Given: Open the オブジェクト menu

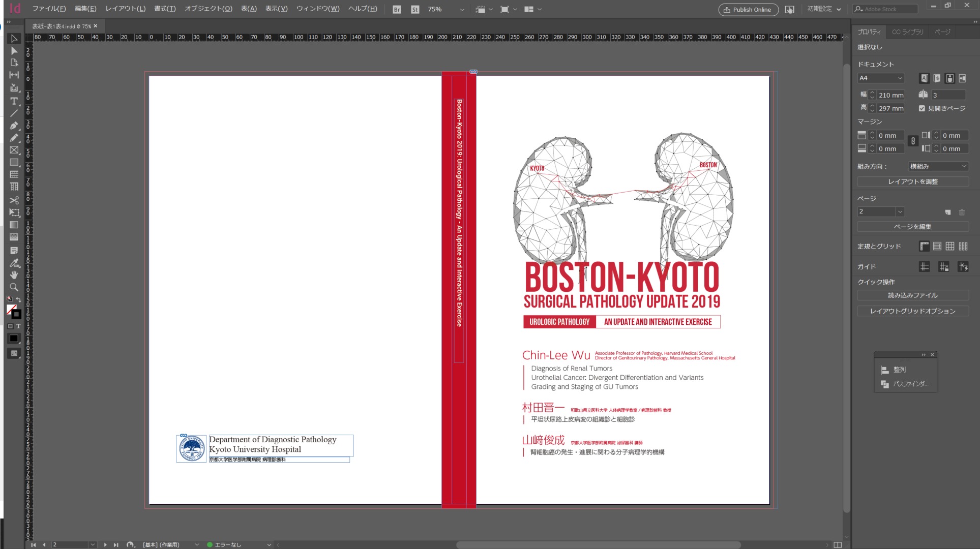Looking at the screenshot, I should tap(208, 9).
